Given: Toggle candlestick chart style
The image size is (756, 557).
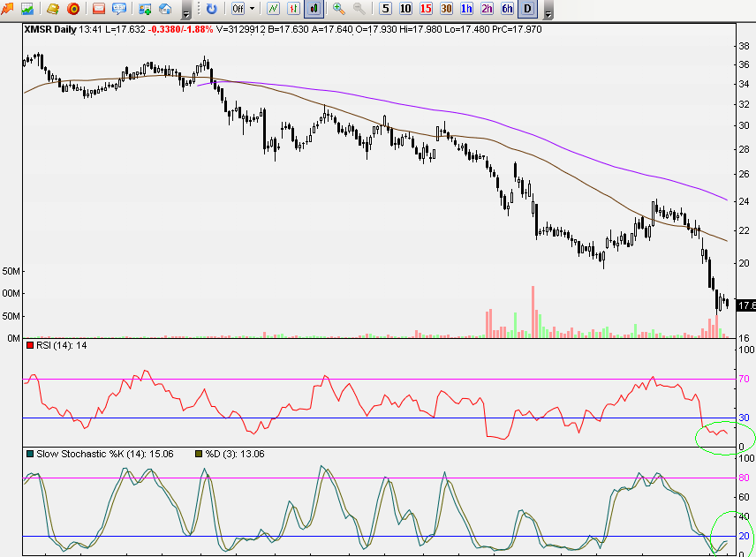Looking at the screenshot, I should pyautogui.click(x=314, y=9).
